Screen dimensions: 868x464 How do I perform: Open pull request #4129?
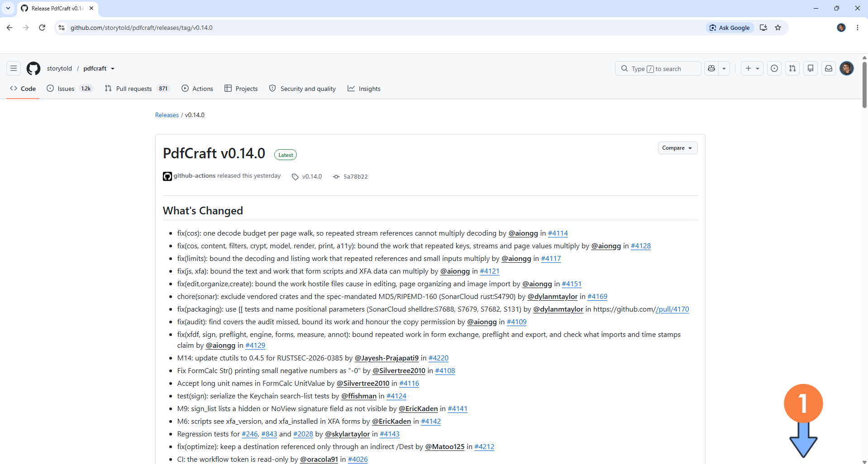[255, 346]
